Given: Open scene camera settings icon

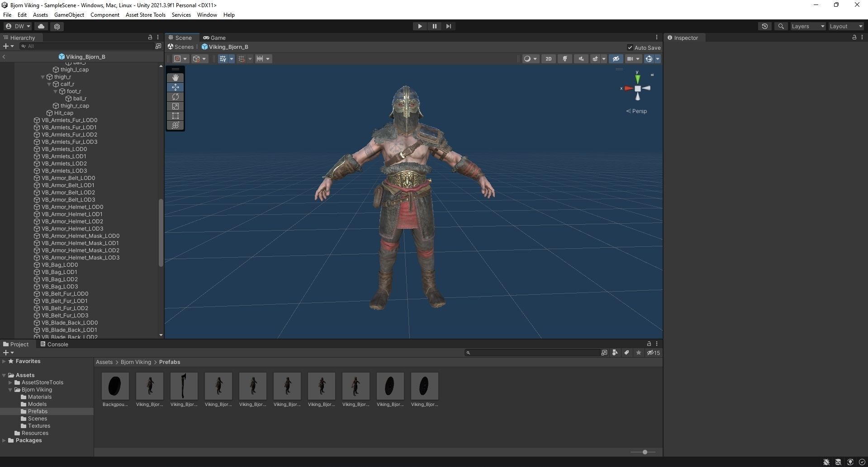Looking at the screenshot, I should tap(630, 59).
